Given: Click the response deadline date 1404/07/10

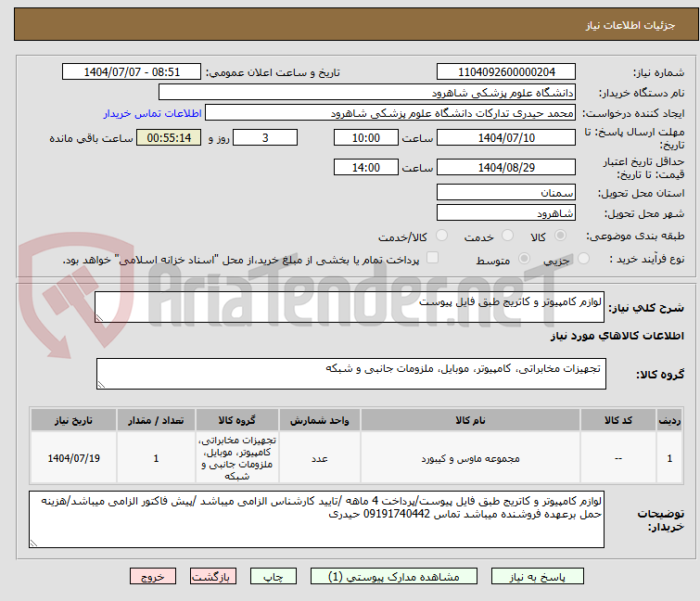Looking at the screenshot, I should pos(506,137).
